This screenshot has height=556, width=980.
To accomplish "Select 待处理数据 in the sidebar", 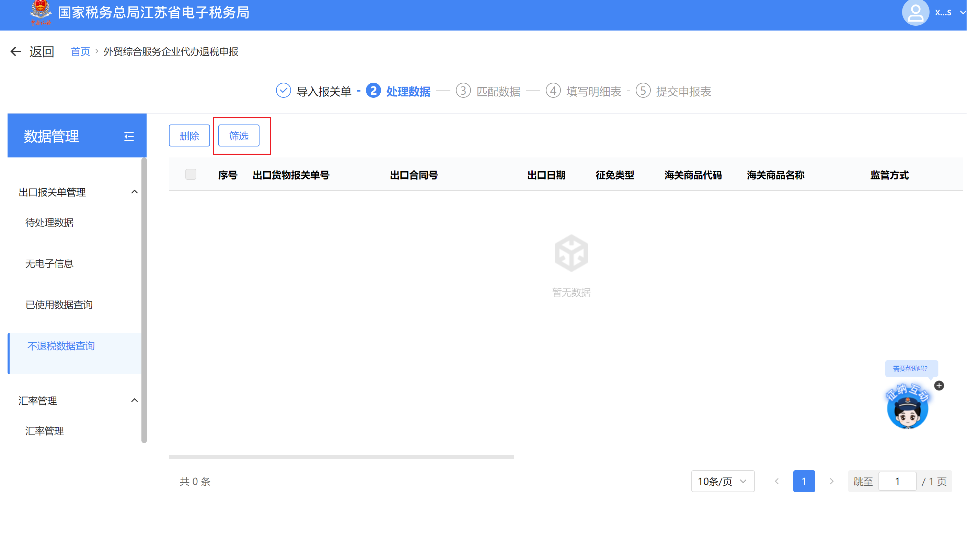I will (x=49, y=222).
